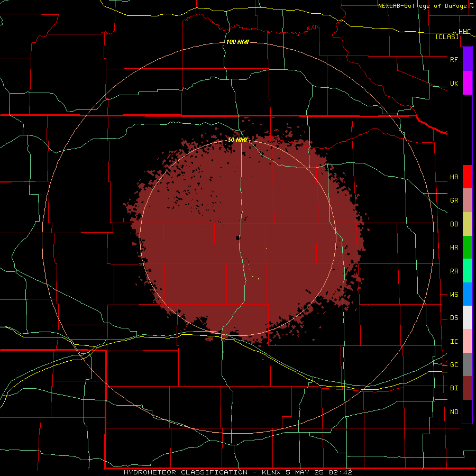
Task: Click the HR legend label
Action: [x=454, y=248]
